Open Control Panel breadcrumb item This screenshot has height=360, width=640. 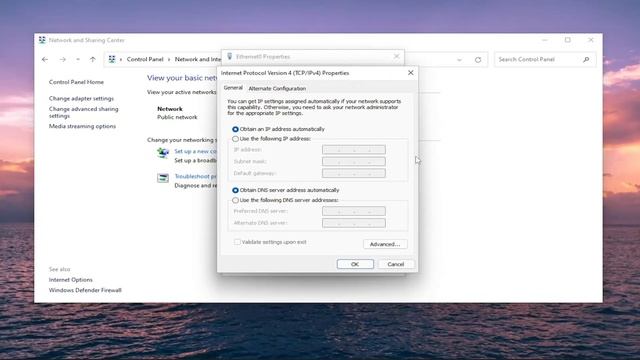click(x=145, y=59)
